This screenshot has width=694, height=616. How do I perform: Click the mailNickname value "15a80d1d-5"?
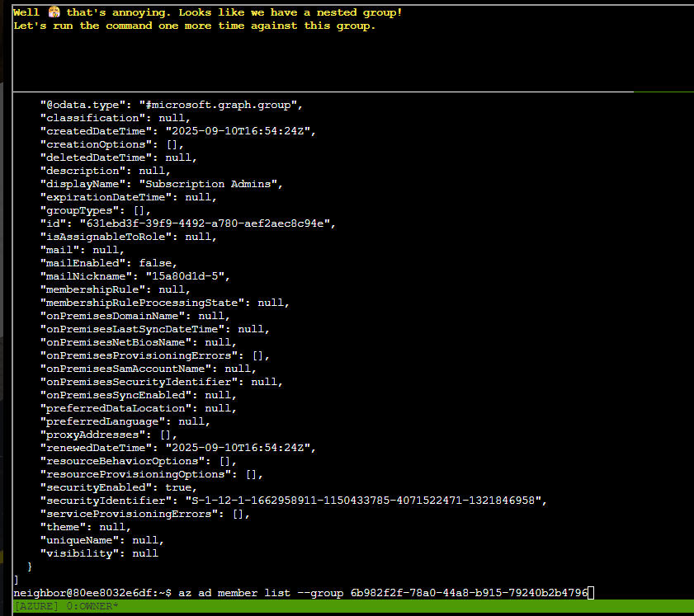pos(185,276)
